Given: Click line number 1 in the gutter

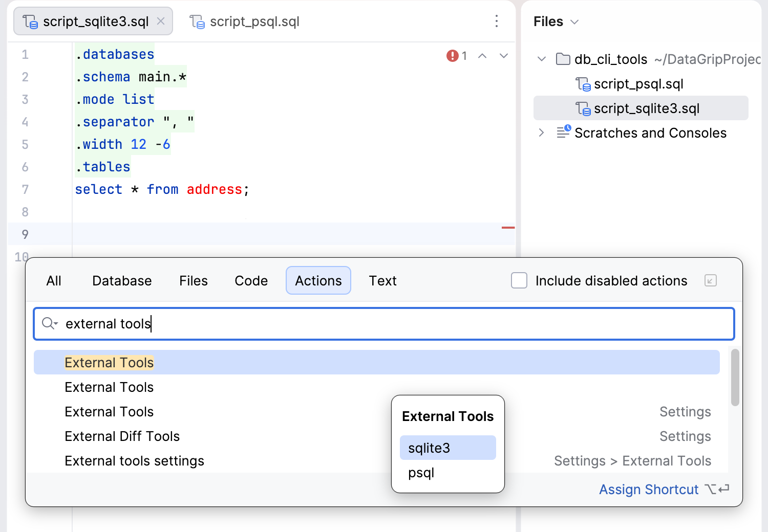Looking at the screenshot, I should (x=25, y=54).
